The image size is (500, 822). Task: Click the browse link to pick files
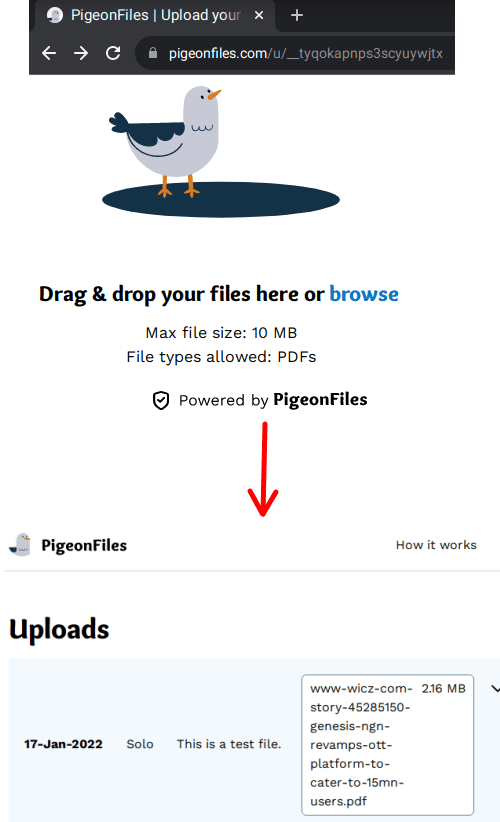coord(364,294)
